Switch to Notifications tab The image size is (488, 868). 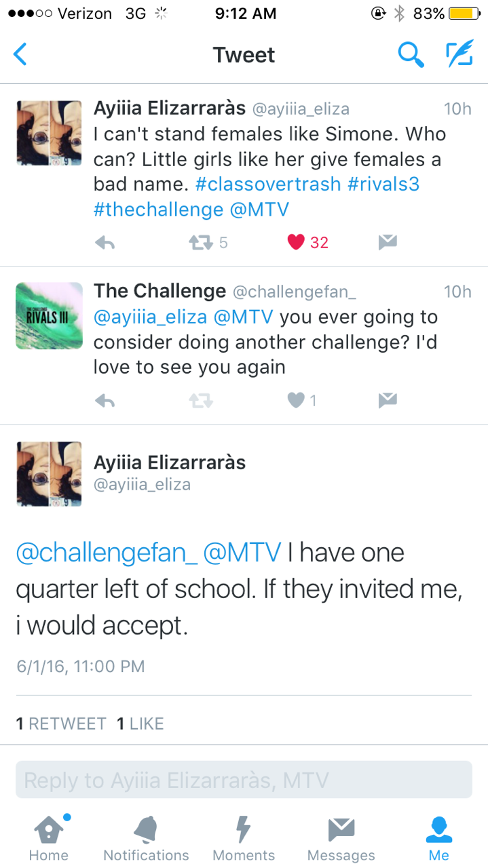click(146, 837)
